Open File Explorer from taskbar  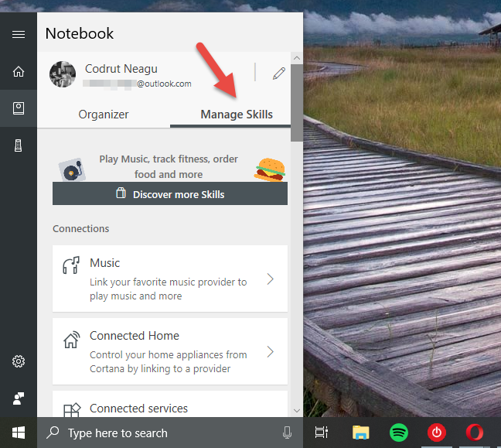pyautogui.click(x=361, y=433)
